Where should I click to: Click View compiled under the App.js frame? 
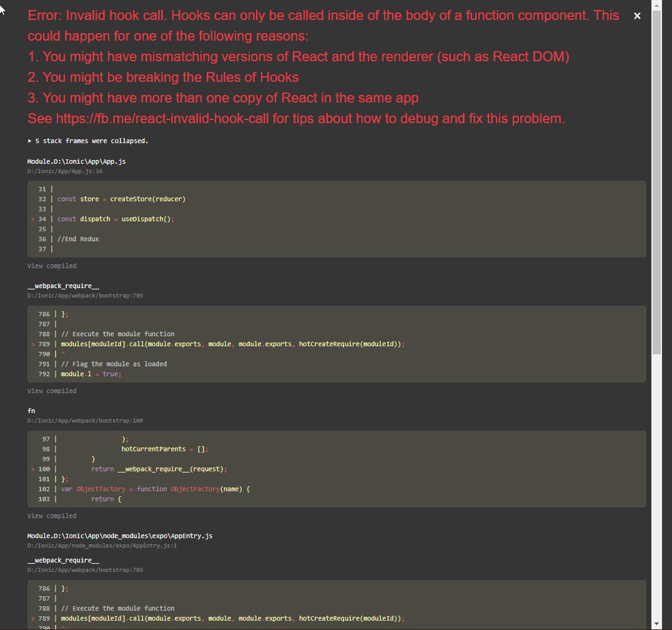pos(52,266)
